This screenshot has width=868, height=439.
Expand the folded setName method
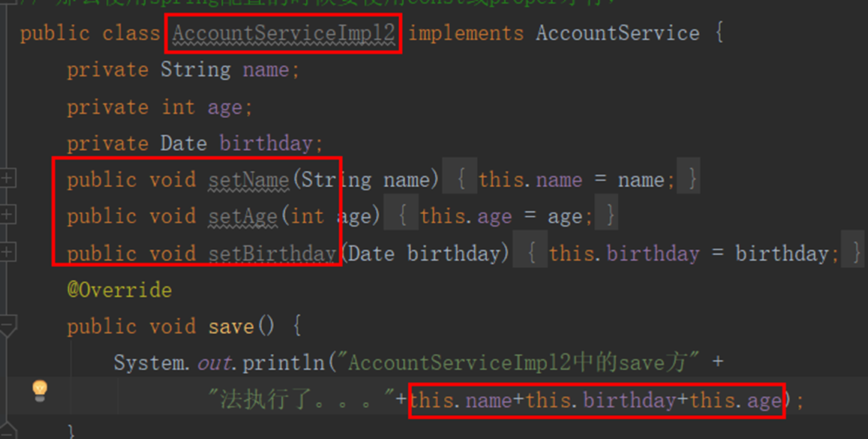point(7,179)
